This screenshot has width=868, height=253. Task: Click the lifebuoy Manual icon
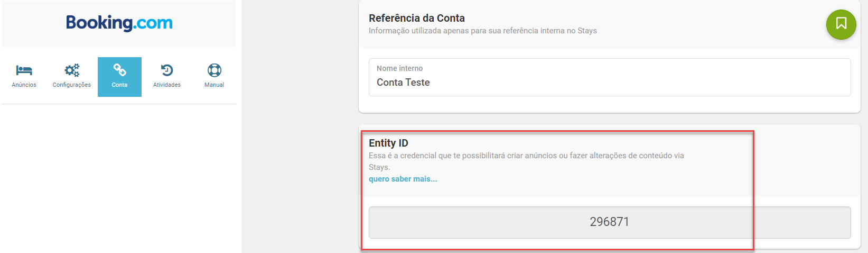[214, 70]
